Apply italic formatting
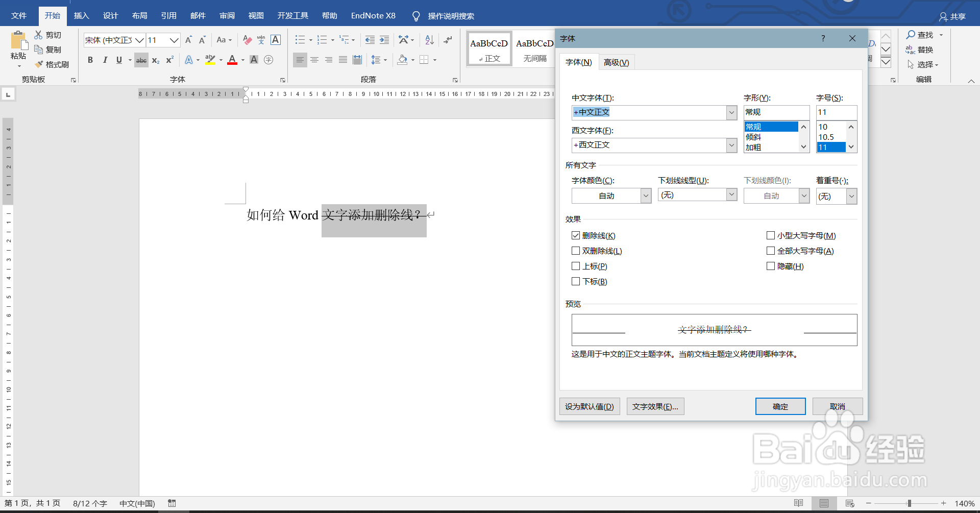This screenshot has height=513, width=980. (x=105, y=60)
